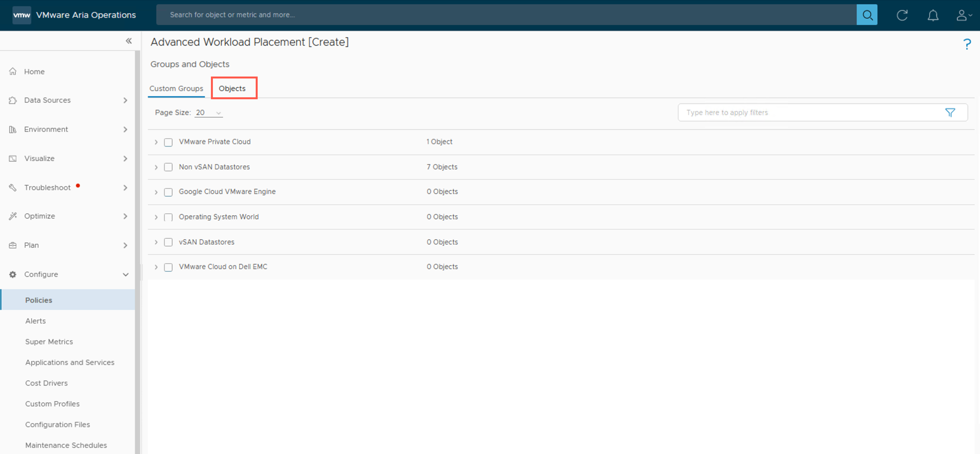Select the vSAN Datastores checkbox
The image size is (980, 454).
(x=168, y=242)
